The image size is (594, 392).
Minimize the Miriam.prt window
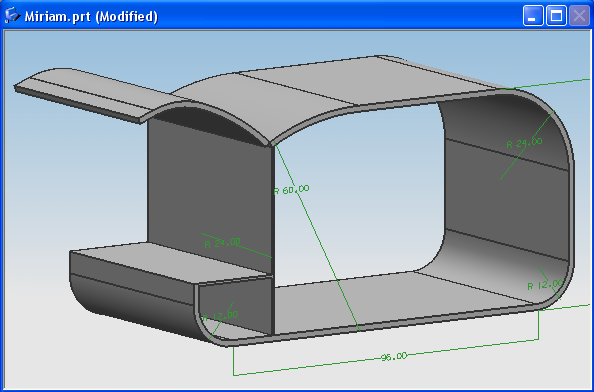(x=533, y=16)
